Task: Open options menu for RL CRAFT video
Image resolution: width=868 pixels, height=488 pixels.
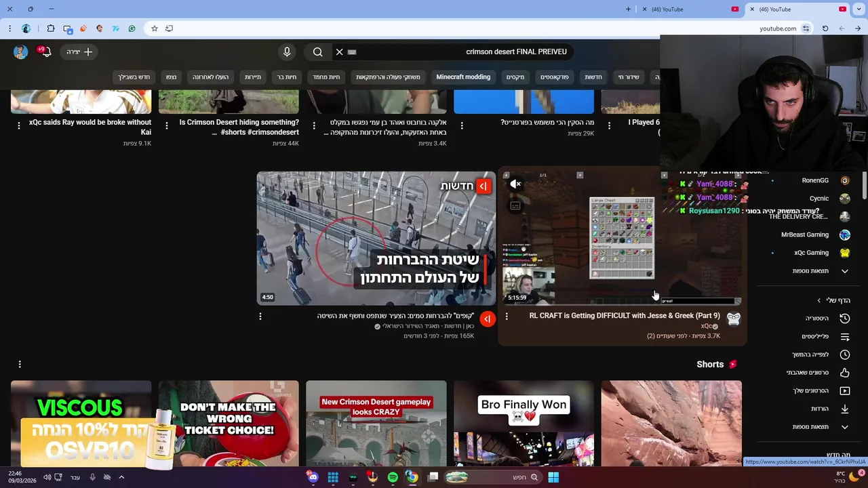Action: click(x=507, y=317)
